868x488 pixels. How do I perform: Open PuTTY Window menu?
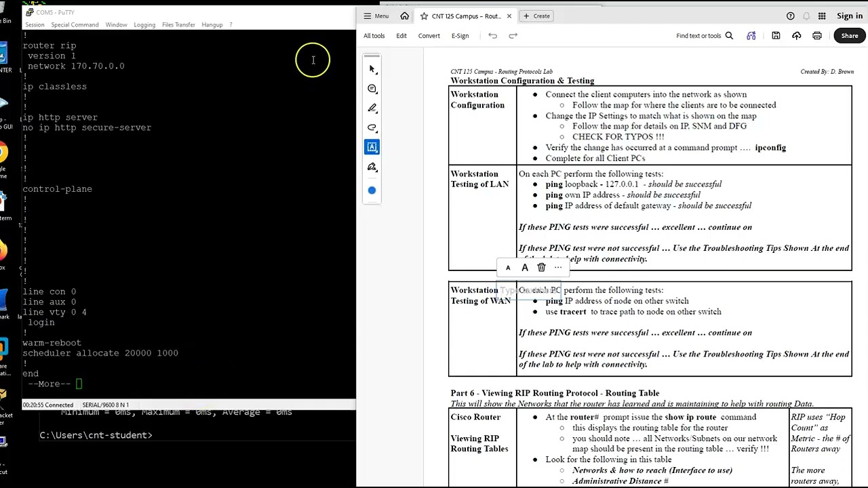tap(116, 25)
